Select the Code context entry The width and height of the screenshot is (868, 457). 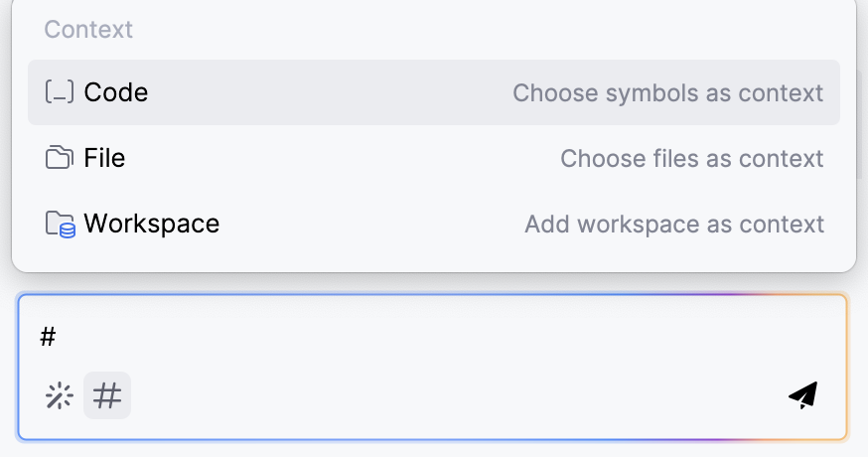click(x=115, y=92)
